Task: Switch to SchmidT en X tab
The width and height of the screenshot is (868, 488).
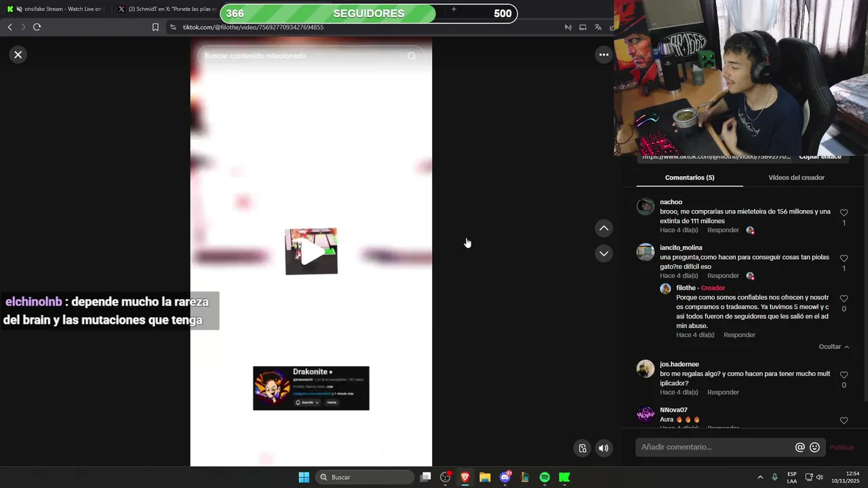Action: [x=166, y=9]
